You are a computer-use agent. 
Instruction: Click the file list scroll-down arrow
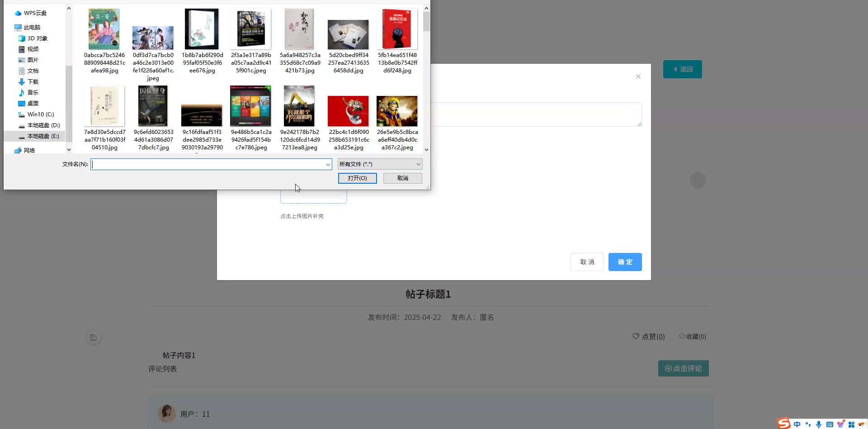(x=426, y=150)
